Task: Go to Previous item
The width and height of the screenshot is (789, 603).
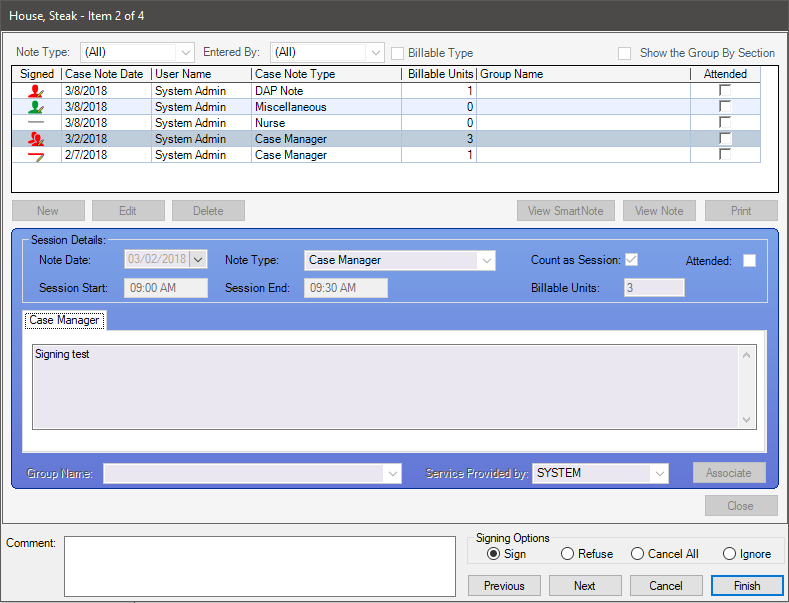Action: click(x=504, y=586)
